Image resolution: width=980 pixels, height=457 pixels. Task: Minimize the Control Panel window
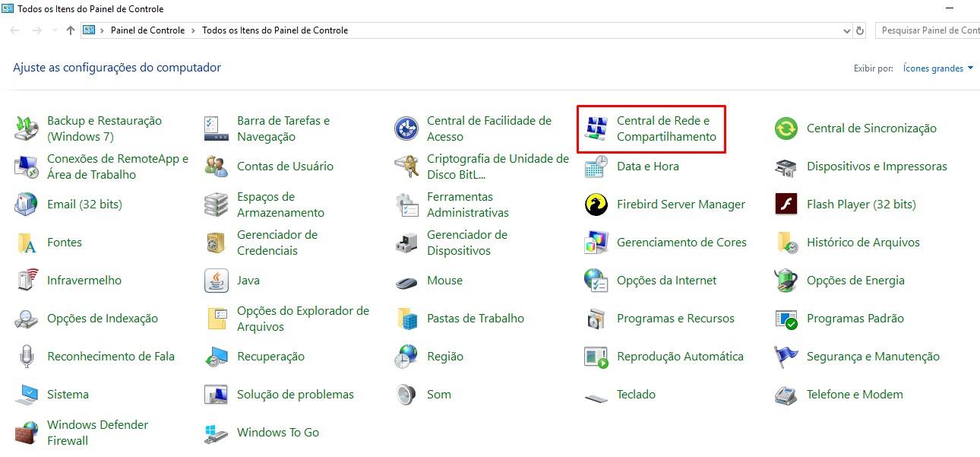point(950,9)
